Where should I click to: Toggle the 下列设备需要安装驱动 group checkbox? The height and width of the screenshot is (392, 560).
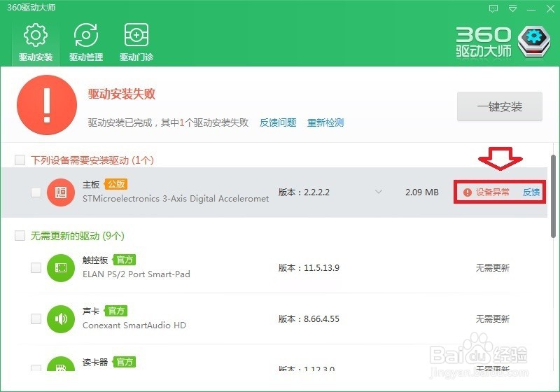(20, 160)
